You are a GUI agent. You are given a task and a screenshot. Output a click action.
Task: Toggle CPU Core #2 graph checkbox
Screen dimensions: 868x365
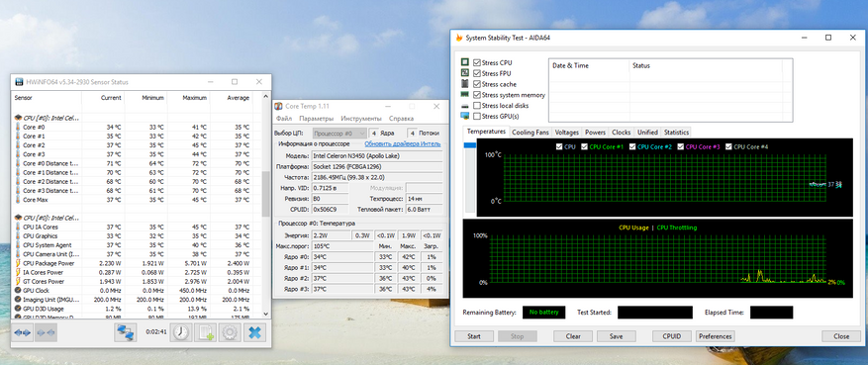(x=632, y=146)
